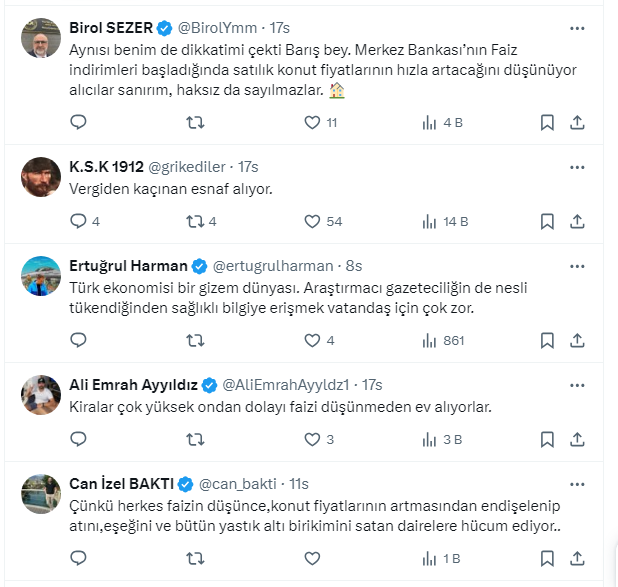Open Can İzel BAKTI's profile picture
The height and width of the screenshot is (587, 618).
pyautogui.click(x=41, y=493)
